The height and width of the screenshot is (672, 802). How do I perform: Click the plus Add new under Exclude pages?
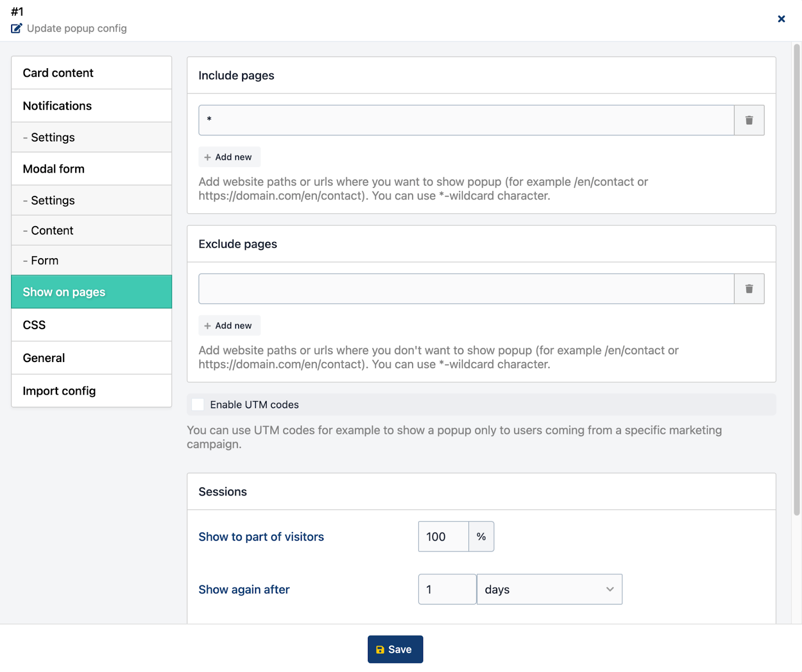pyautogui.click(x=229, y=325)
